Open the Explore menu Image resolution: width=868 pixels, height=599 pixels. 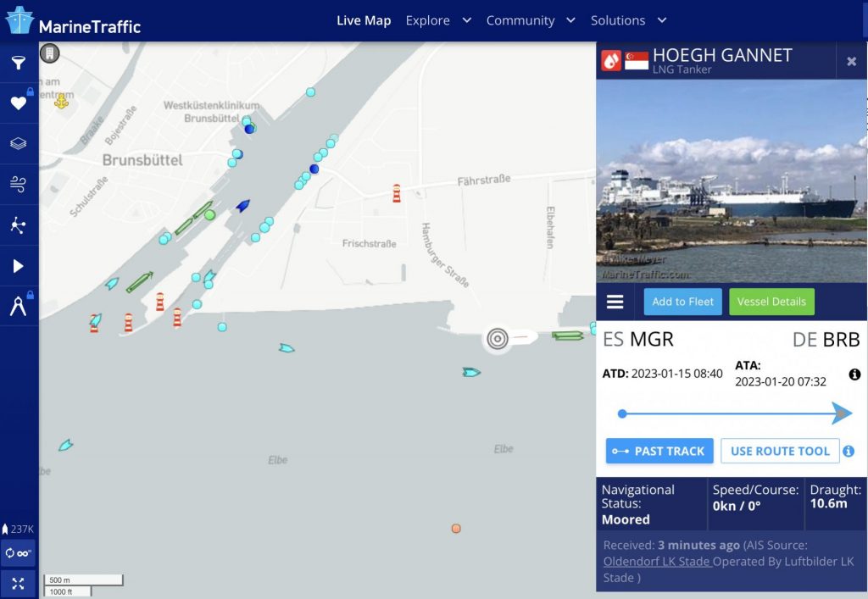(x=428, y=20)
